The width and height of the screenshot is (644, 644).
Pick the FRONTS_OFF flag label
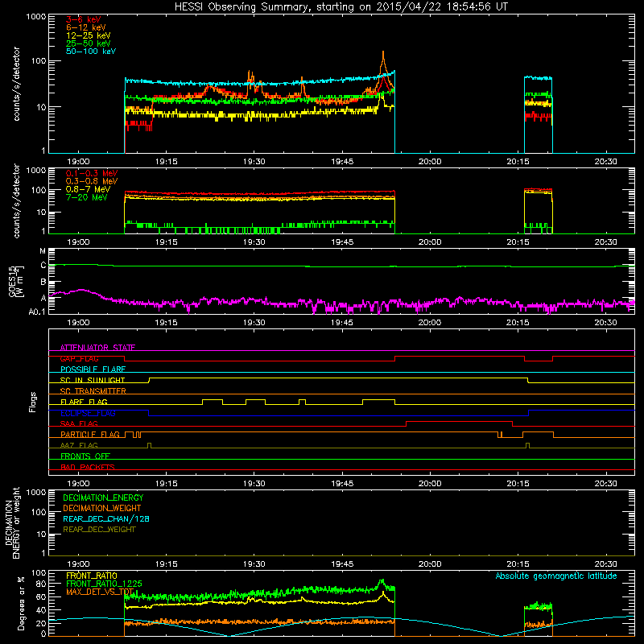(x=85, y=456)
